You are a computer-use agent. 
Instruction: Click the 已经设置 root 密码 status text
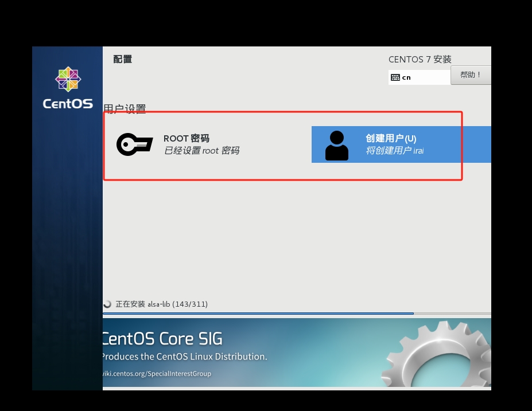(x=201, y=151)
